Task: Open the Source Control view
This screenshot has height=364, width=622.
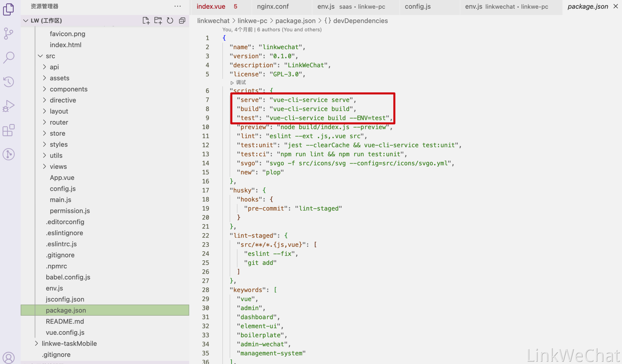Action: [x=8, y=33]
